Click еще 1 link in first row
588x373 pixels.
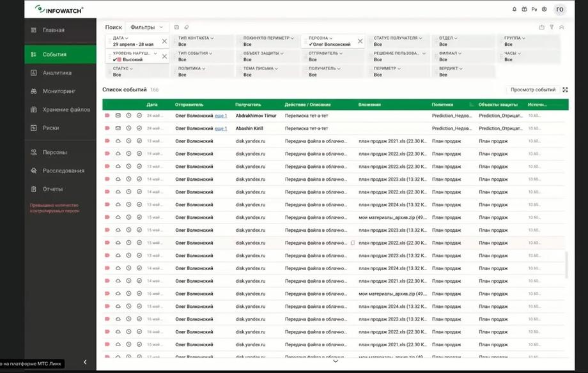[220, 116]
